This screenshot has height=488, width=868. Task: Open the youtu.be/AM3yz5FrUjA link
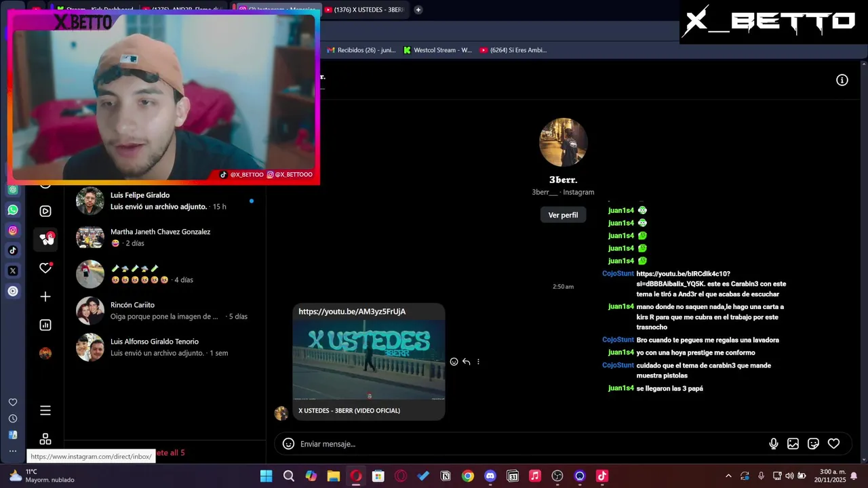(352, 312)
